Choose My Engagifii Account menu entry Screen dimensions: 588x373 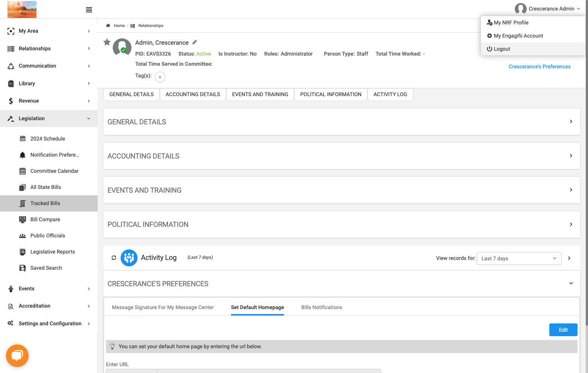[x=533, y=36]
